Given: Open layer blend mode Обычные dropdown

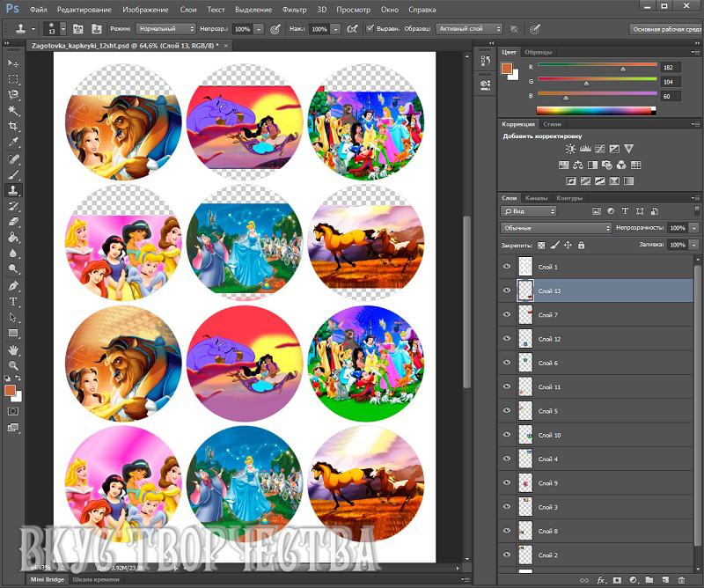Looking at the screenshot, I should [556, 228].
